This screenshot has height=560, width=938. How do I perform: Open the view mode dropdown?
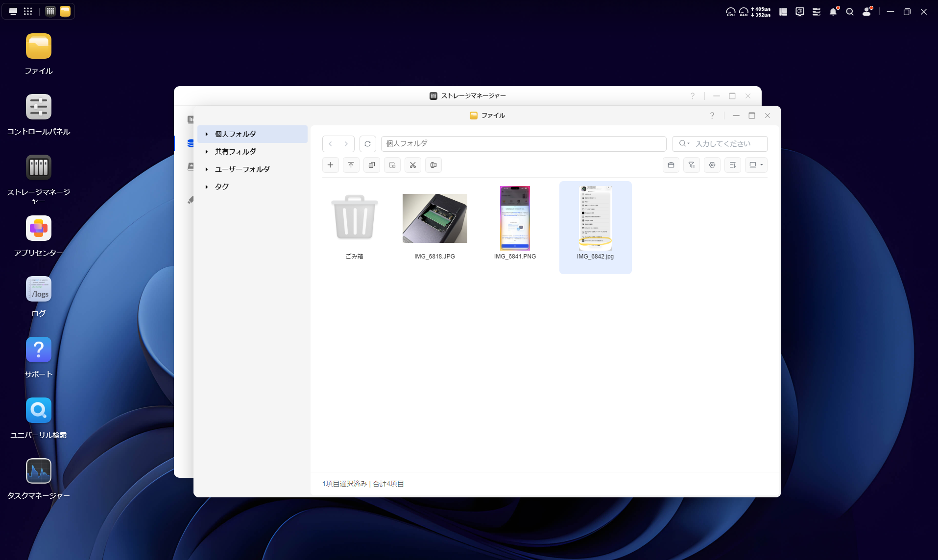click(x=756, y=165)
